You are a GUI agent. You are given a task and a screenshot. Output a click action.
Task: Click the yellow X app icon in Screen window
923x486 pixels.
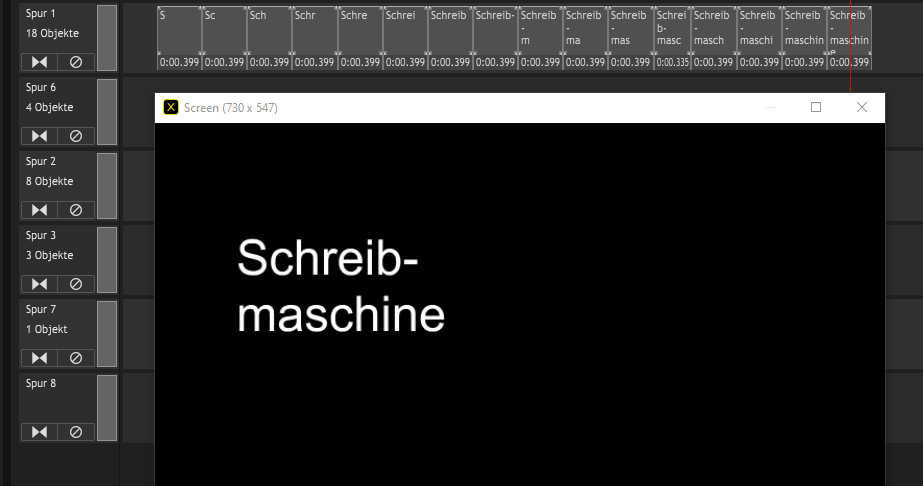[x=171, y=107]
